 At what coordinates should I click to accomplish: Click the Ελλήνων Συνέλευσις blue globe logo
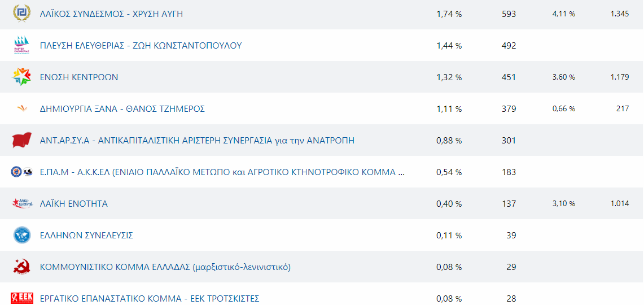[22, 235]
